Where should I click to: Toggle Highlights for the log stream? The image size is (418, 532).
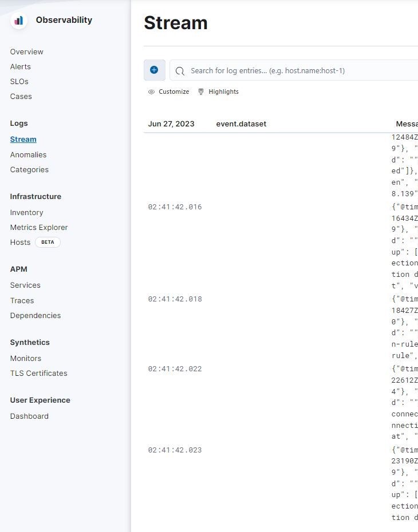[218, 92]
